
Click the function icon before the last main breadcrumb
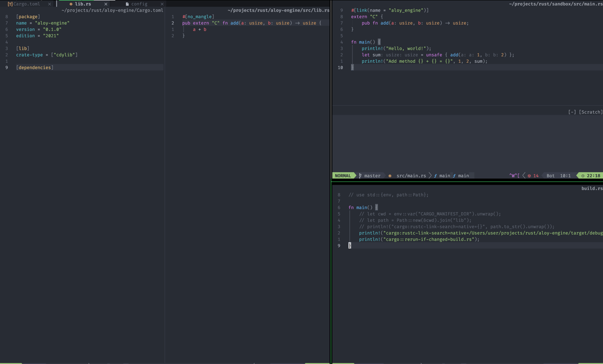(x=454, y=176)
